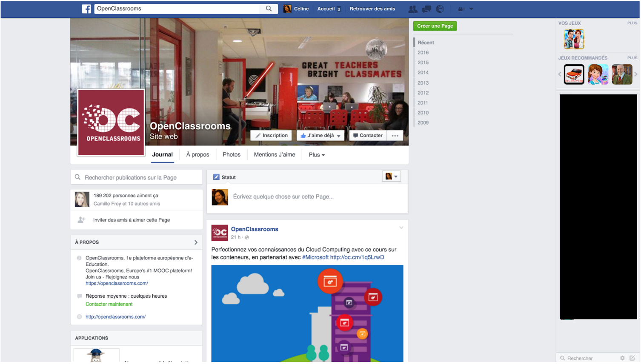The width and height of the screenshot is (641, 364).
Task: Select the Journal tab
Action: 163,155
